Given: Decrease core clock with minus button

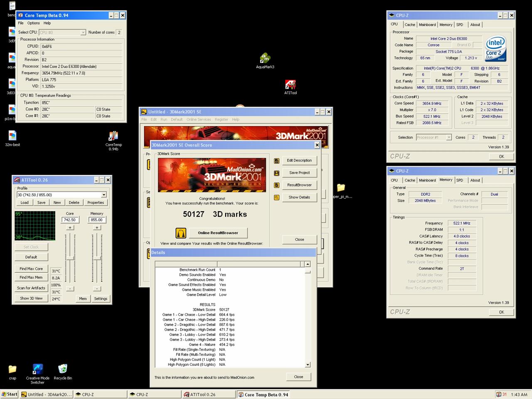Looking at the screenshot, I should pyautogui.click(x=70, y=288).
